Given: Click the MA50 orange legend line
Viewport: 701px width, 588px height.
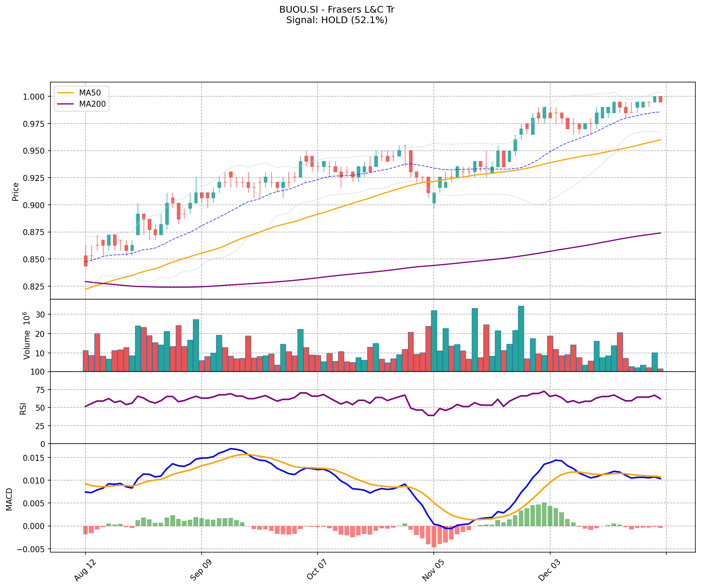Looking at the screenshot, I should [x=66, y=92].
